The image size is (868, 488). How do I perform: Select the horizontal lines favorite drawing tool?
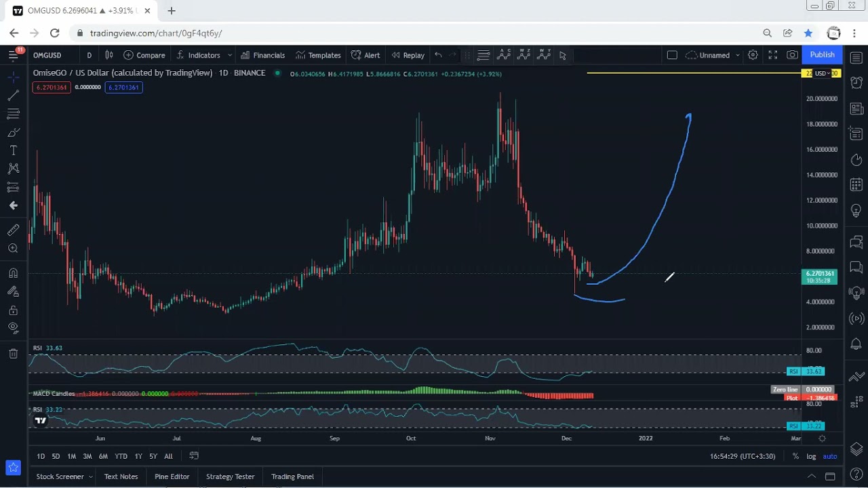[x=484, y=55]
